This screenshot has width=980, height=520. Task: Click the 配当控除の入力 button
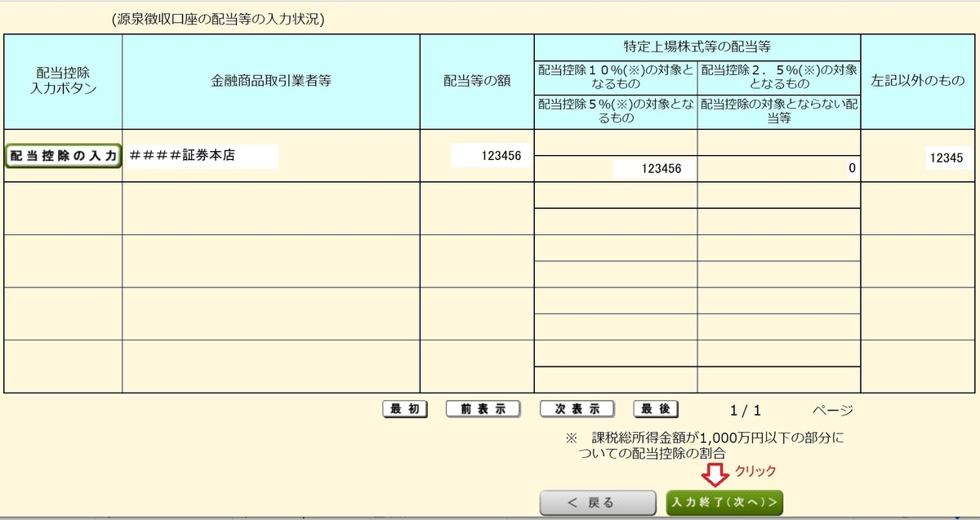pyautogui.click(x=60, y=154)
